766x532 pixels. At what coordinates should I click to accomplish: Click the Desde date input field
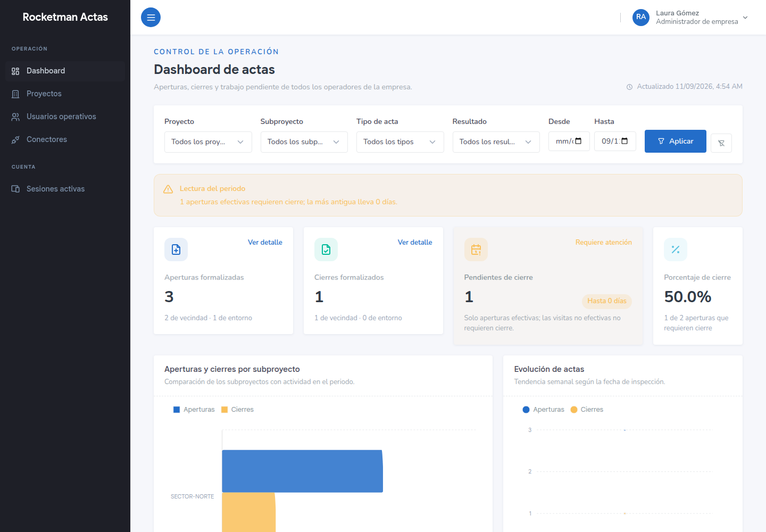coord(569,142)
